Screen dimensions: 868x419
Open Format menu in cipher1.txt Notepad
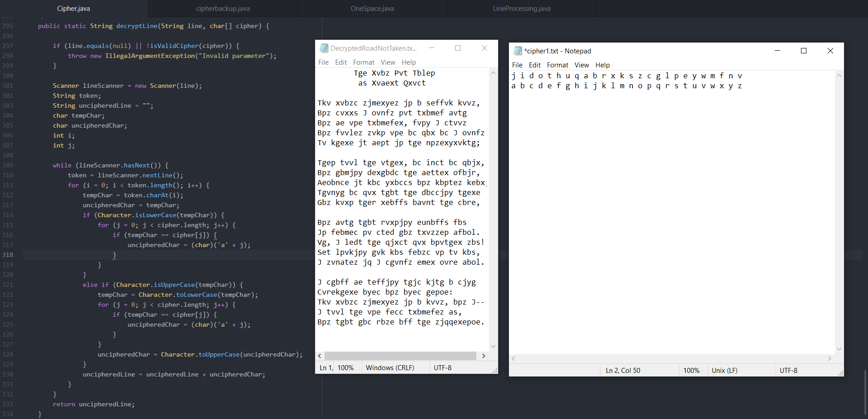click(557, 65)
